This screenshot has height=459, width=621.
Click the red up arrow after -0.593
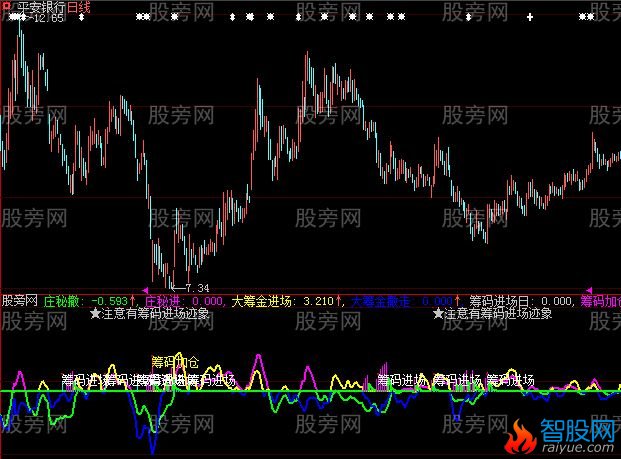132,301
